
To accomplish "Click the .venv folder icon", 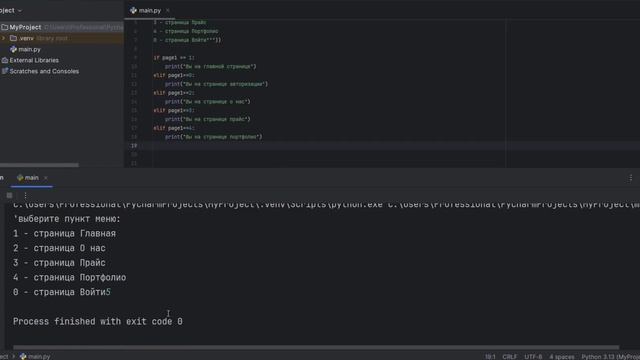I will (13, 38).
